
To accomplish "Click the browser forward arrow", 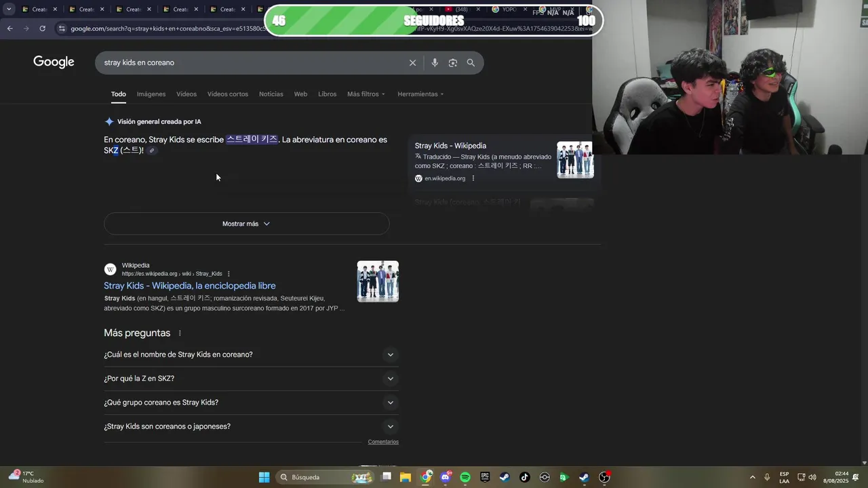I will pyautogui.click(x=26, y=28).
